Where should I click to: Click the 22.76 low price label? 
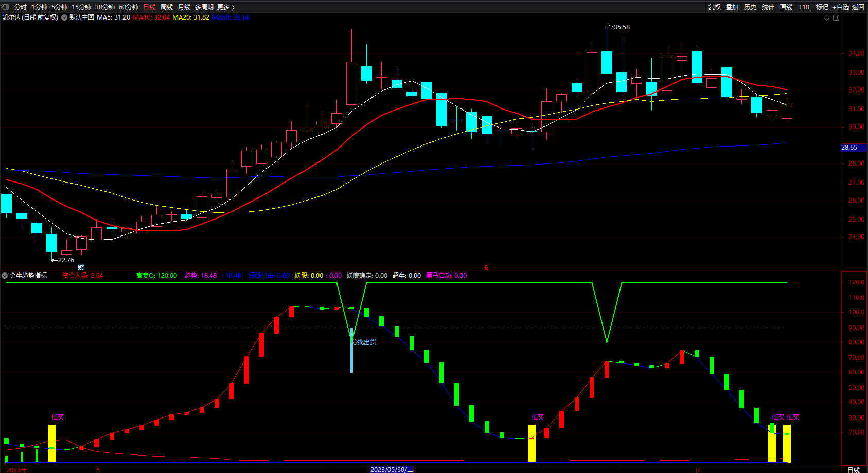click(x=66, y=260)
